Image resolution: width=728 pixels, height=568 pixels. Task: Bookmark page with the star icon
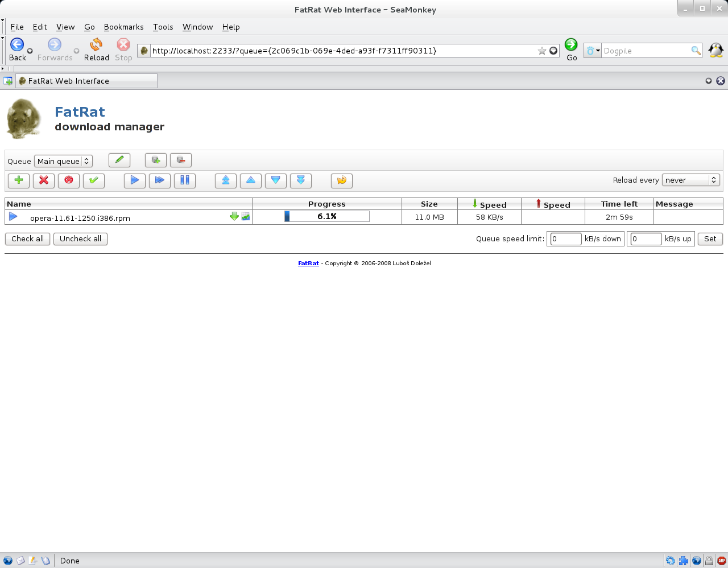tap(542, 51)
